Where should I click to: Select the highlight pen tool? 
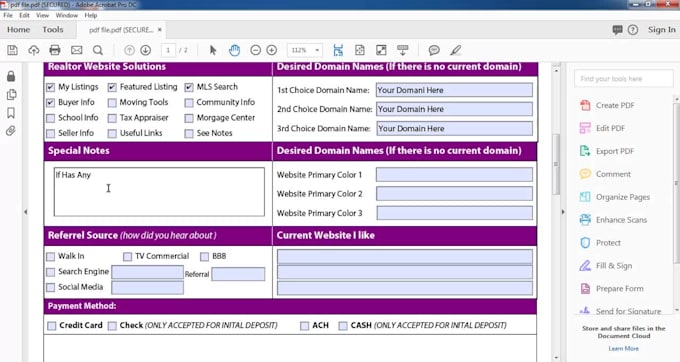coord(455,50)
